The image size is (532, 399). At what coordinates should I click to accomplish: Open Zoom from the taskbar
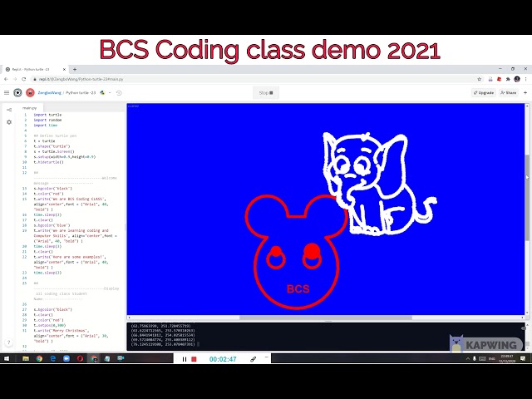click(66, 358)
